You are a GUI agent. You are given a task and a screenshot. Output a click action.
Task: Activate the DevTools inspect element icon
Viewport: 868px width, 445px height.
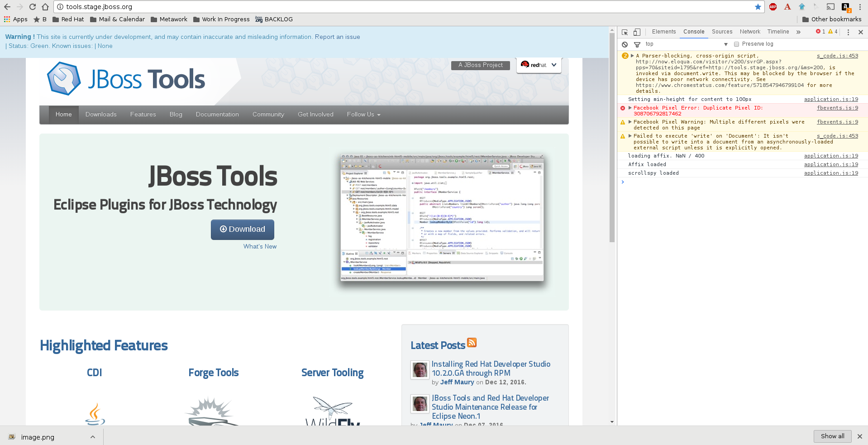[625, 32]
